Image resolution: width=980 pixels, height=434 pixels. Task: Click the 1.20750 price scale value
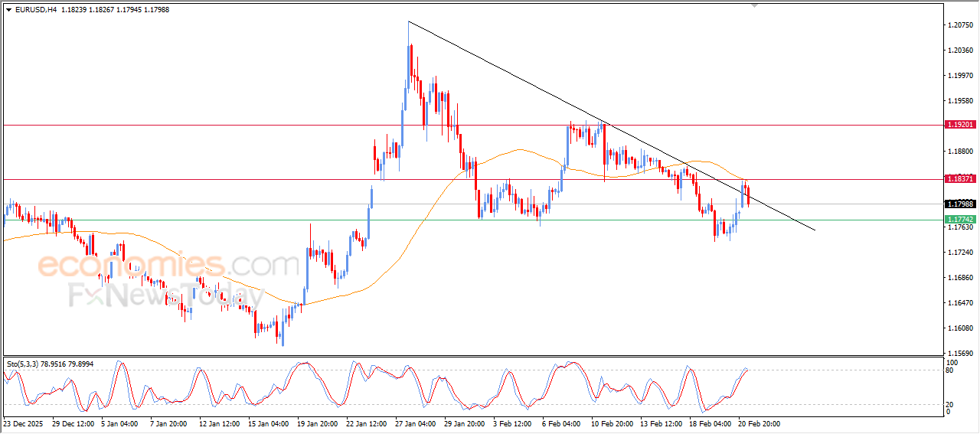[959, 25]
